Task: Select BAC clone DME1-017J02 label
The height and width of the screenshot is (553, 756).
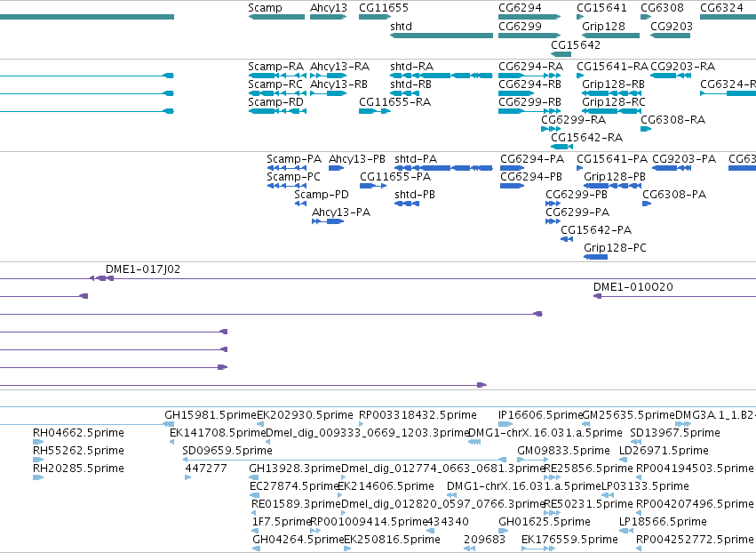Action: coord(143,269)
